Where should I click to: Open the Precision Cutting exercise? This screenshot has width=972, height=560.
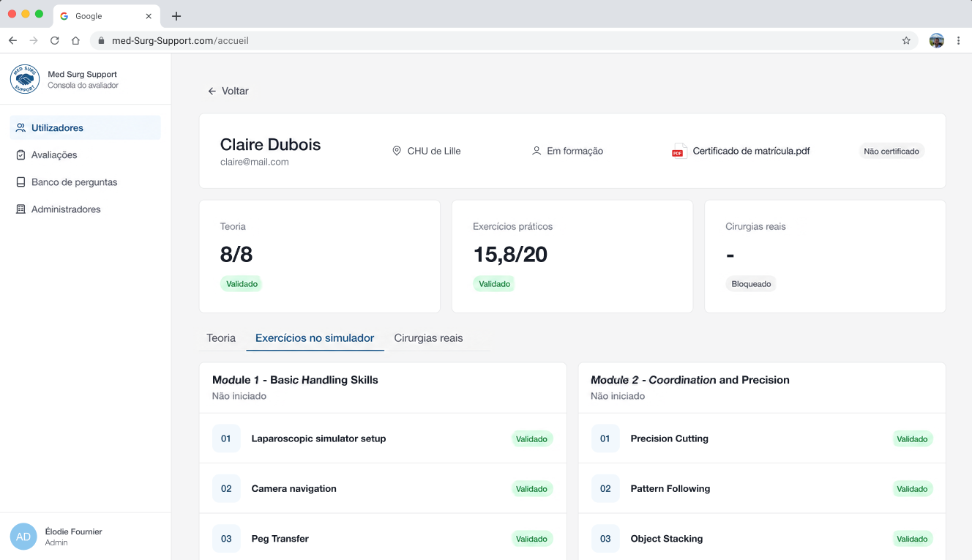(x=762, y=438)
